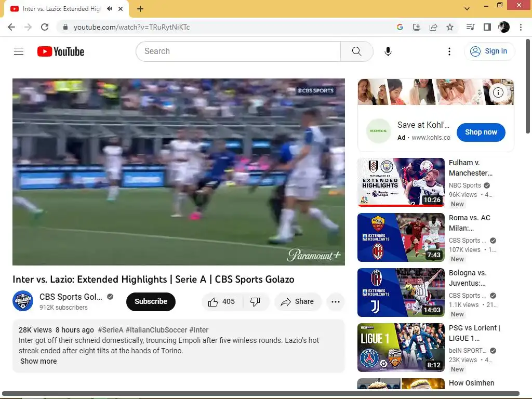Viewport: 532px width, 399px height.
Task: Click the horizontal scrollbar at bottom
Action: click(261, 394)
